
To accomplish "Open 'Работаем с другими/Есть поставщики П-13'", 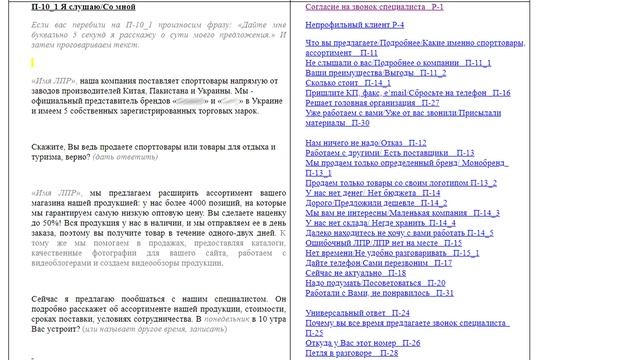I will click(x=390, y=153).
